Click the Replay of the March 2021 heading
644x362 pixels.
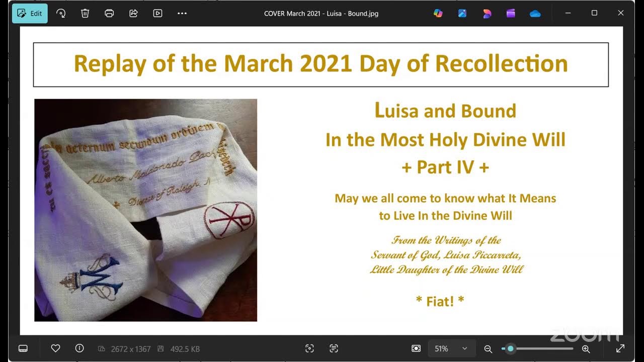pyautogui.click(x=321, y=64)
